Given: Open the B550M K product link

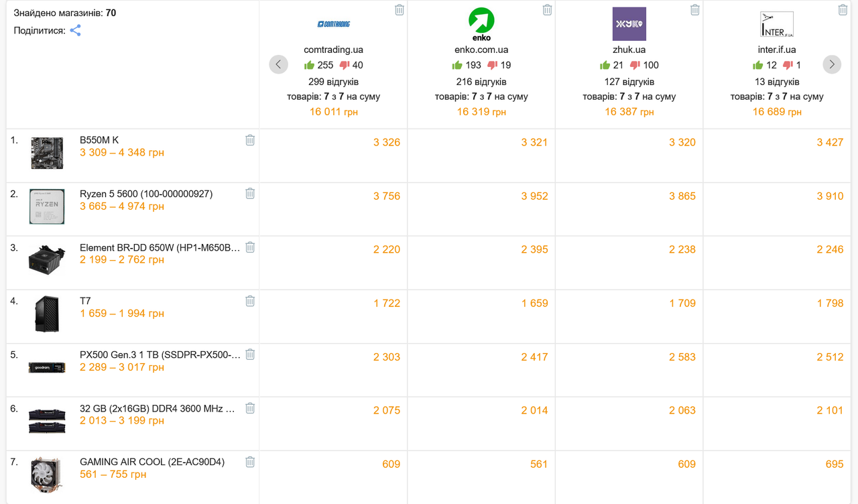Looking at the screenshot, I should click(99, 140).
